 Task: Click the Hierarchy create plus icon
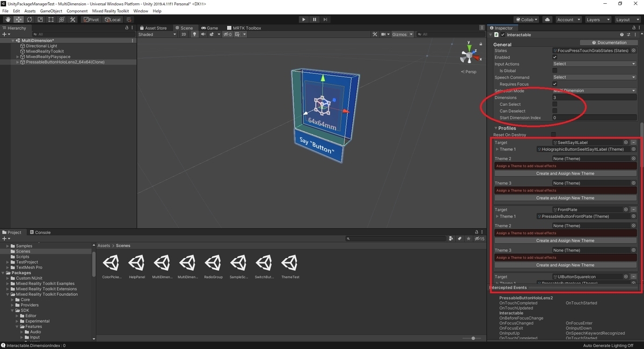point(5,34)
